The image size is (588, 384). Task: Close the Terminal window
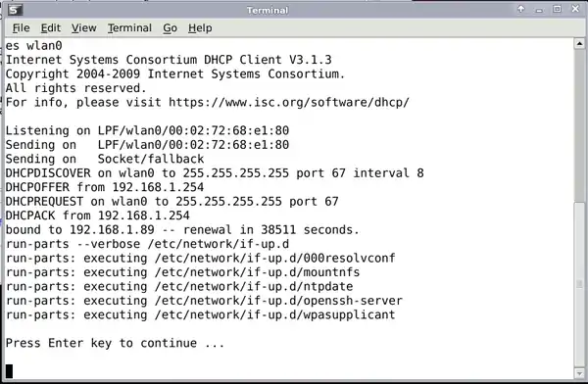tap(575, 9)
